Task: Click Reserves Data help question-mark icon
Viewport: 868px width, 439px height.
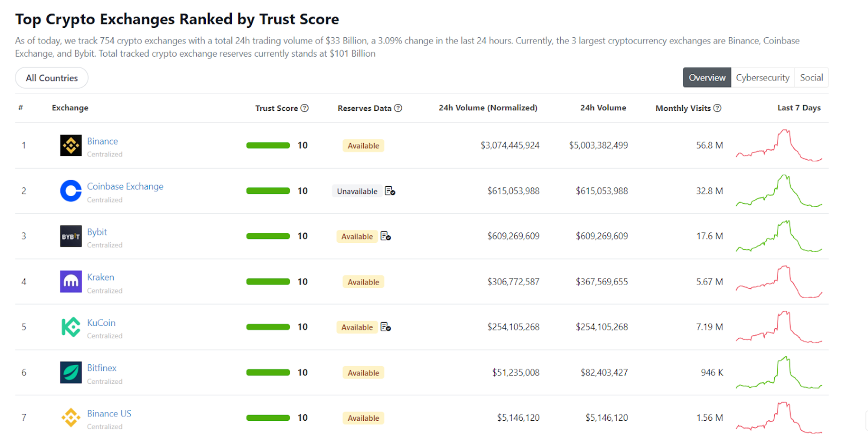Action: pyautogui.click(x=398, y=108)
